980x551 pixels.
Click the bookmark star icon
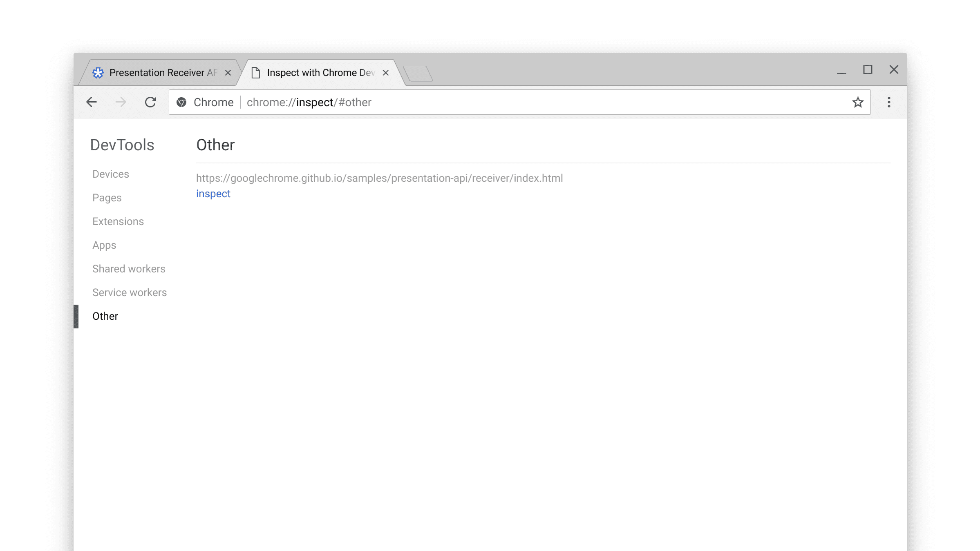coord(857,102)
